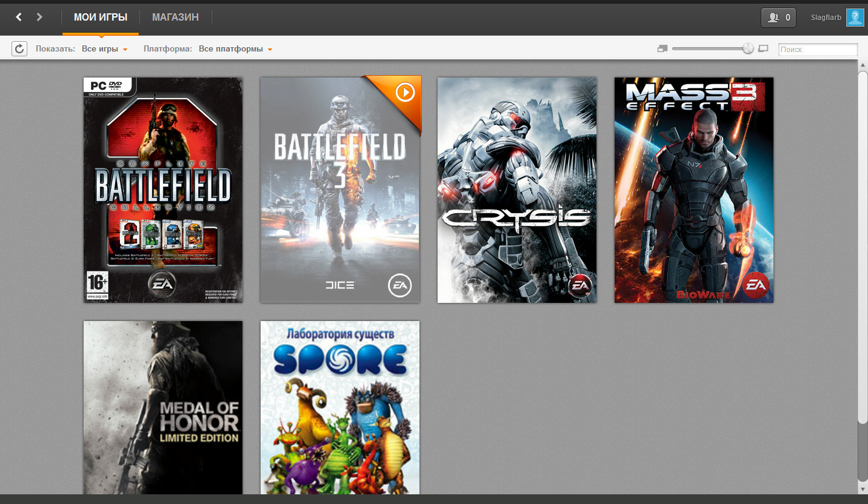
Task: Open the Slagflarb profile avatar
Action: (x=855, y=18)
